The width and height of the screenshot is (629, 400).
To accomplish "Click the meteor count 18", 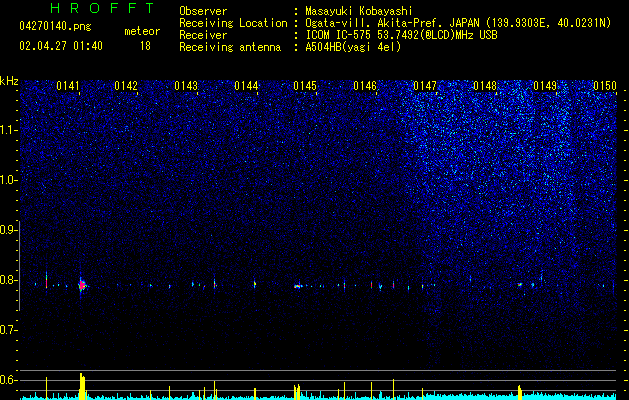I will (x=145, y=46).
